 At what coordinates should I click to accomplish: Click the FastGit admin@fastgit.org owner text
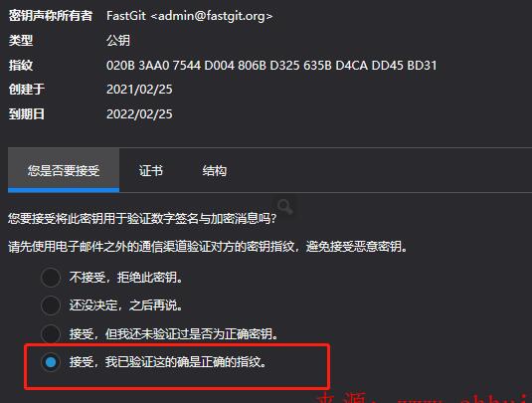[x=189, y=16]
